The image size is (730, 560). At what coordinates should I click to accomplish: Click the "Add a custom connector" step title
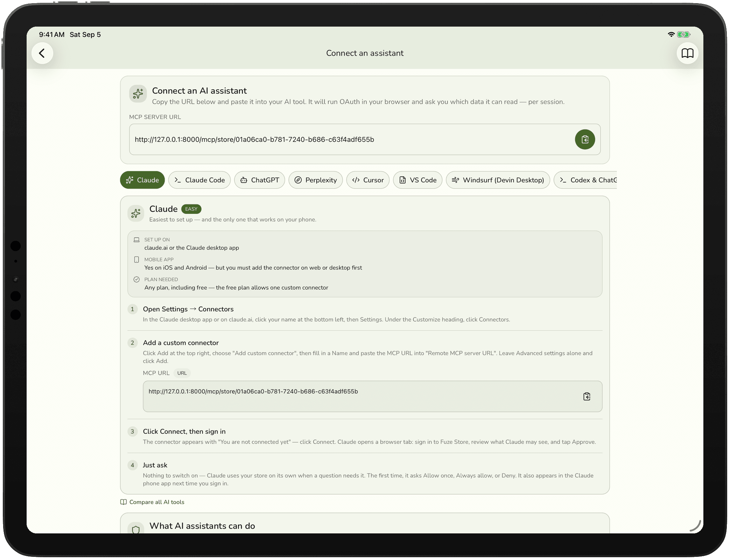(x=181, y=343)
